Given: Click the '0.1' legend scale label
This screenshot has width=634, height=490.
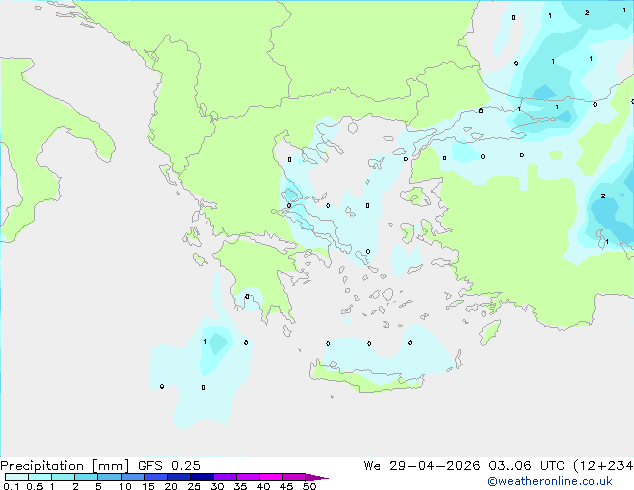Looking at the screenshot, I should (11, 486).
